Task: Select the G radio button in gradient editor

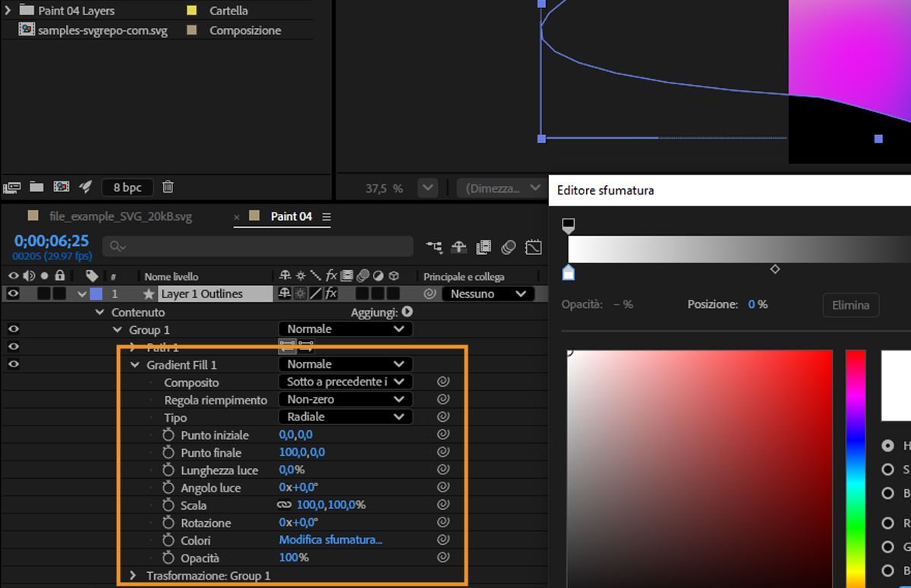Action: pyautogui.click(x=887, y=546)
